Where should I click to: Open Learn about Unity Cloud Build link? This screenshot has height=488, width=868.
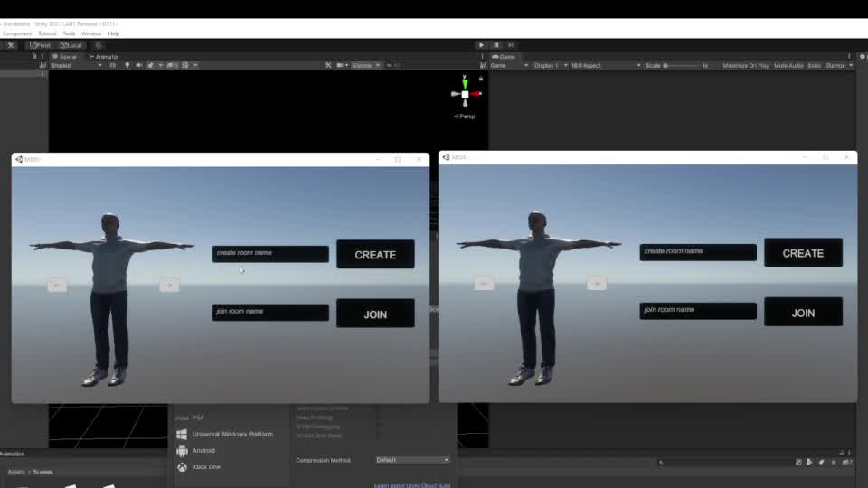pos(412,485)
